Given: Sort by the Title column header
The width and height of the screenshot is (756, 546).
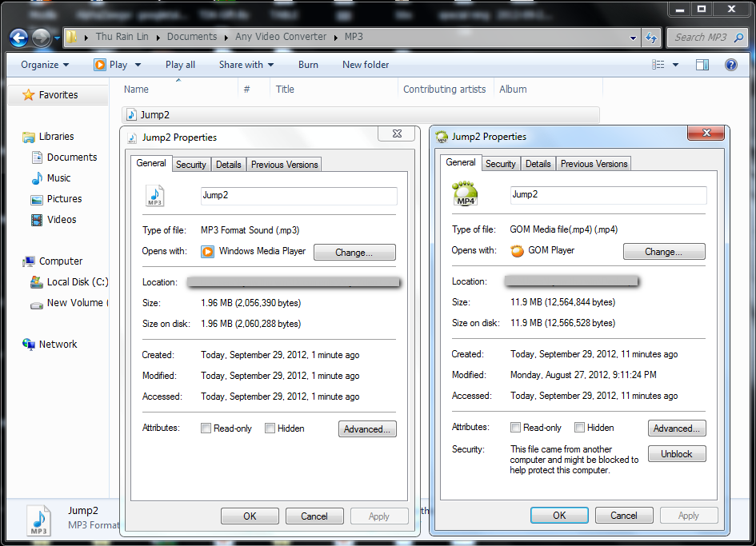Looking at the screenshot, I should (x=334, y=90).
